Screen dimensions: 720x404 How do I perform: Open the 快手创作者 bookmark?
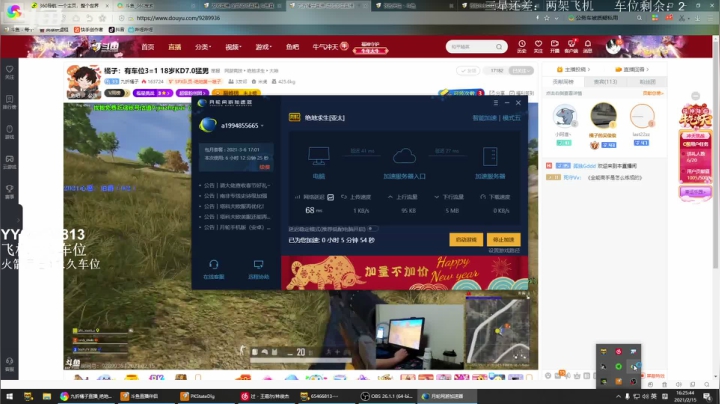pos(89,29)
